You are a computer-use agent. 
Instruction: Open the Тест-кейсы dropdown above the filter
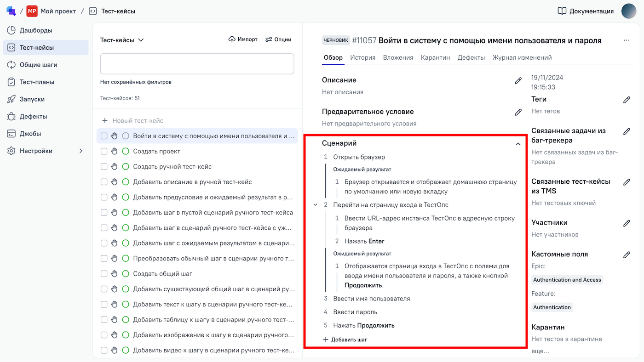click(122, 40)
